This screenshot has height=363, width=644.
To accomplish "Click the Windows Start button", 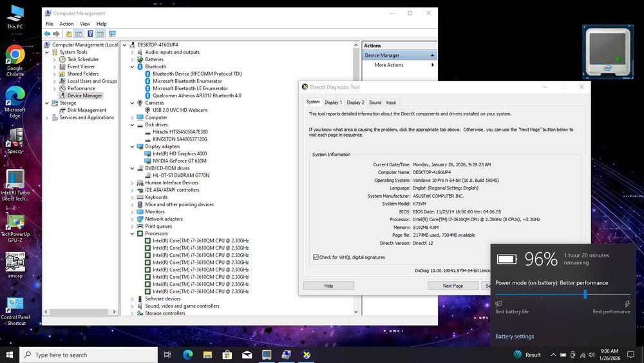I will pyautogui.click(x=10, y=355).
